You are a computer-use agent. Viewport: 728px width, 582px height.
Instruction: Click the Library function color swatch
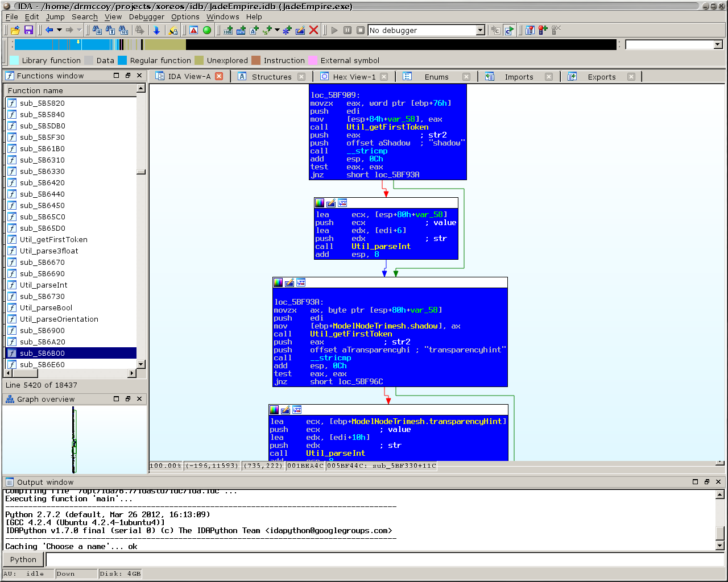pyautogui.click(x=14, y=60)
